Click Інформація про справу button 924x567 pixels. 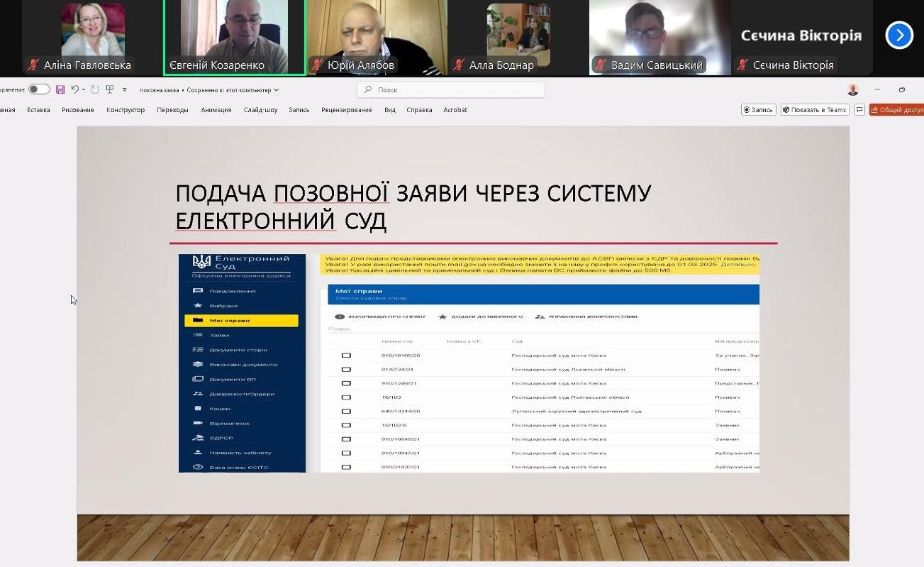click(x=380, y=316)
